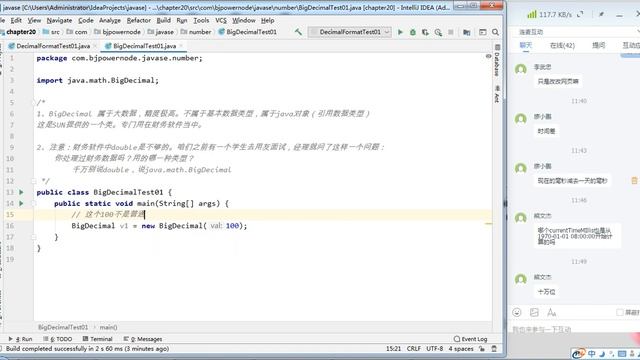Open the Navigate menu
Screen dimensions: 640x360
(59, 20)
